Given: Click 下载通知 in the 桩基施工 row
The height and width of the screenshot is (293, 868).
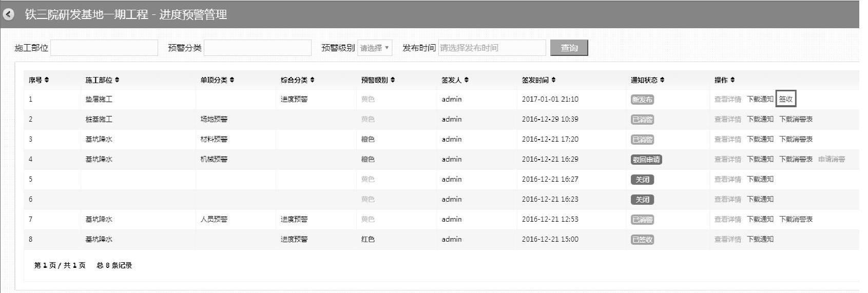Looking at the screenshot, I should [x=760, y=120].
